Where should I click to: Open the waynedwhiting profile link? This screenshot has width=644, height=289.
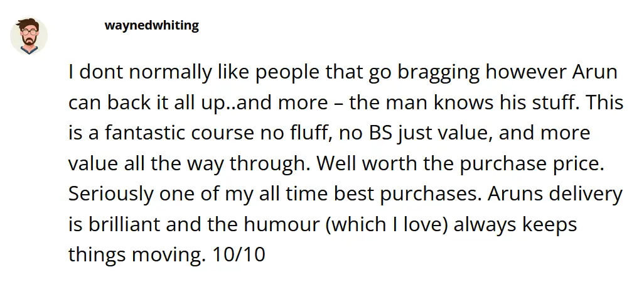click(151, 26)
